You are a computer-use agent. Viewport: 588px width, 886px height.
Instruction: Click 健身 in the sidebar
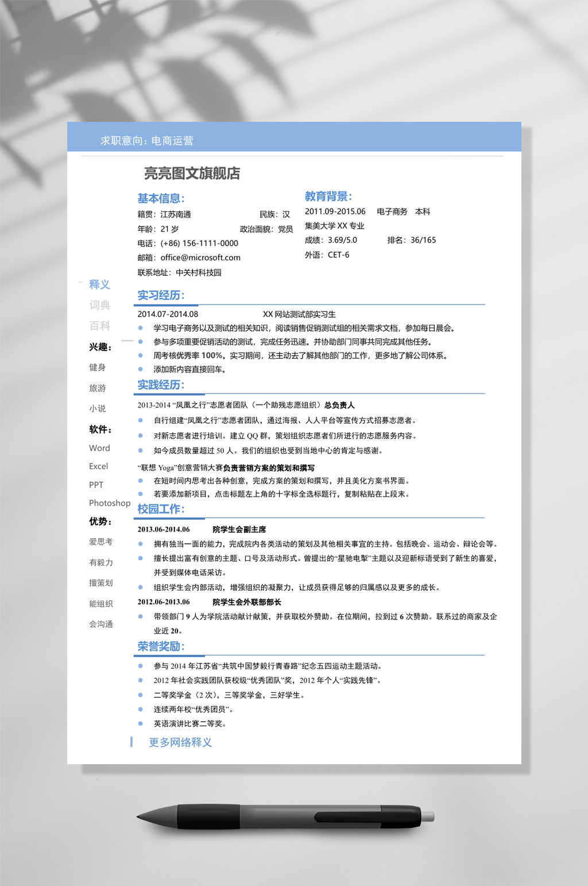click(x=97, y=367)
